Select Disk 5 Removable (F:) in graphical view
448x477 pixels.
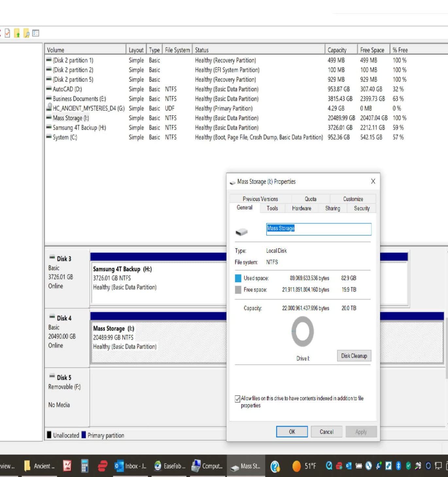(67, 397)
